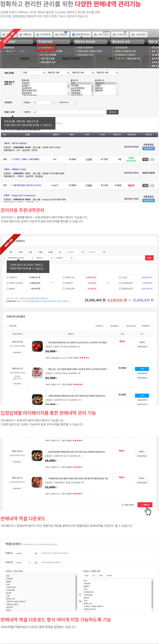Open the first category dropdown showing 전체
Viewport: 159px width, 644px height.
click(33, 73)
